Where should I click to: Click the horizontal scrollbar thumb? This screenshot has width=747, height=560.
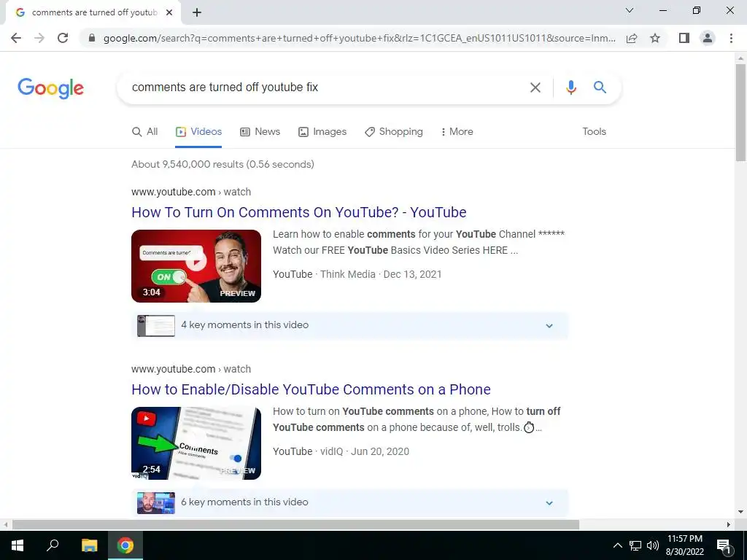coord(295,525)
